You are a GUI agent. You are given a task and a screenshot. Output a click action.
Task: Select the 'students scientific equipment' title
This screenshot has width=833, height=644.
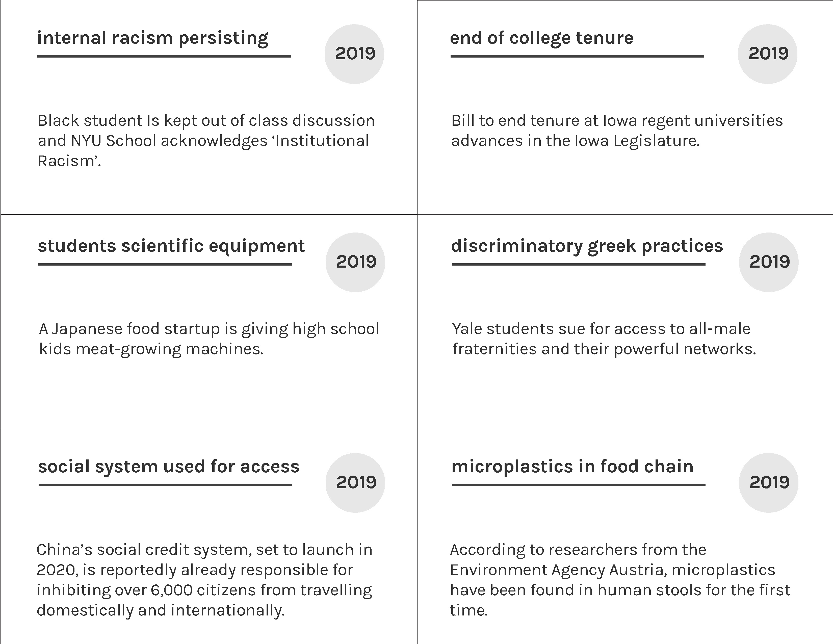pos(171,246)
